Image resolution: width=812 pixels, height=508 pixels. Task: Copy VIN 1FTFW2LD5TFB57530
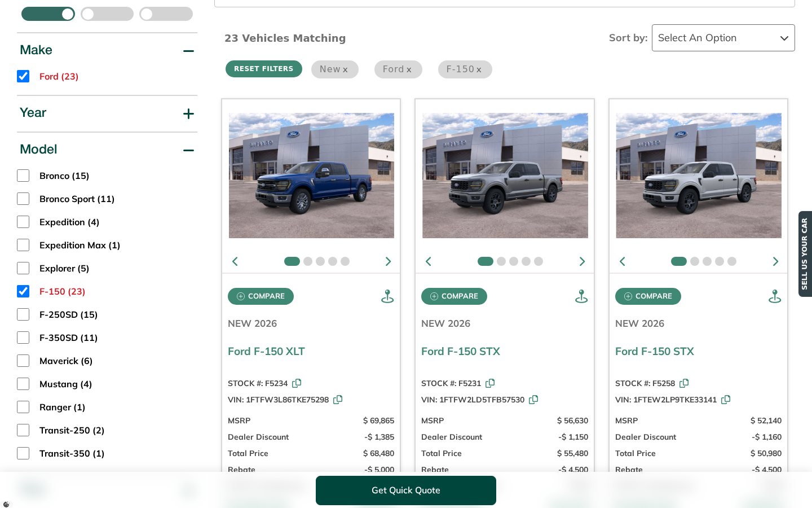pyautogui.click(x=533, y=400)
